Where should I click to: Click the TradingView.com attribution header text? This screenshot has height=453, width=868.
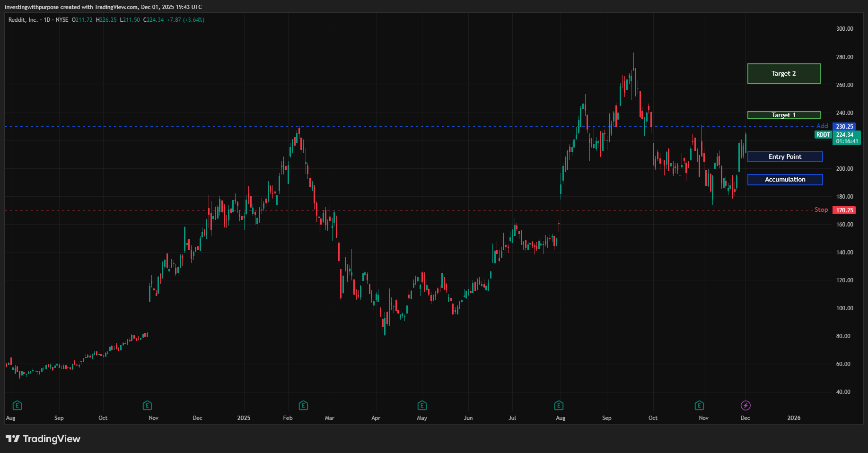[x=116, y=7]
